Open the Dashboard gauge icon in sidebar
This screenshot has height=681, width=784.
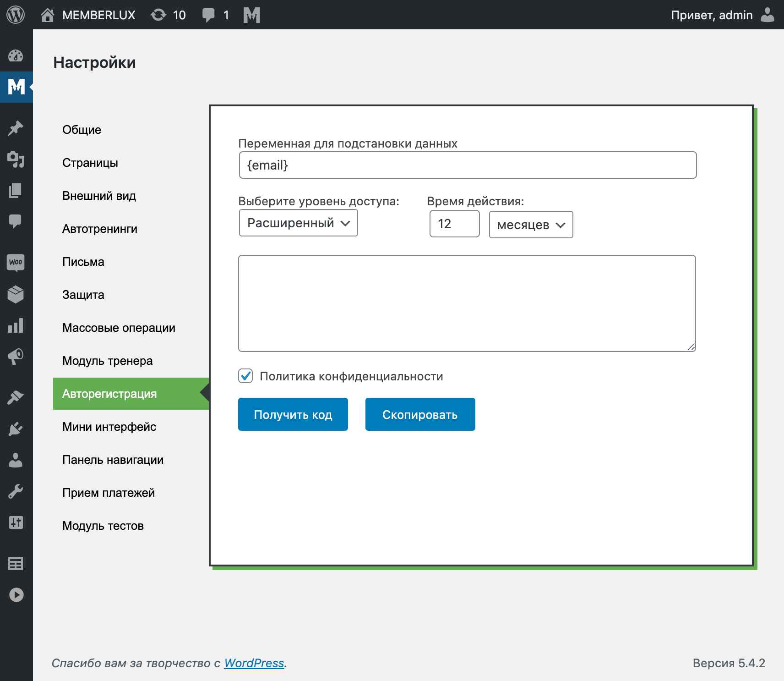click(x=16, y=56)
